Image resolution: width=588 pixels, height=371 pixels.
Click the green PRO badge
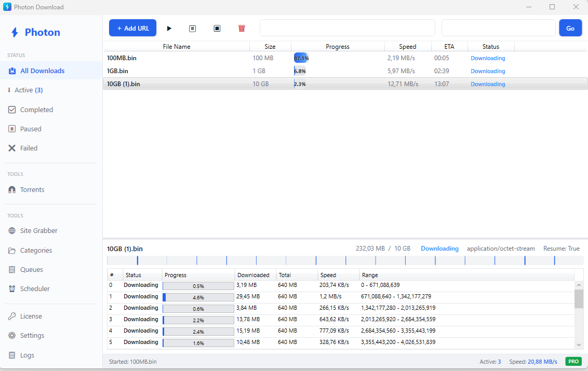[573, 362]
